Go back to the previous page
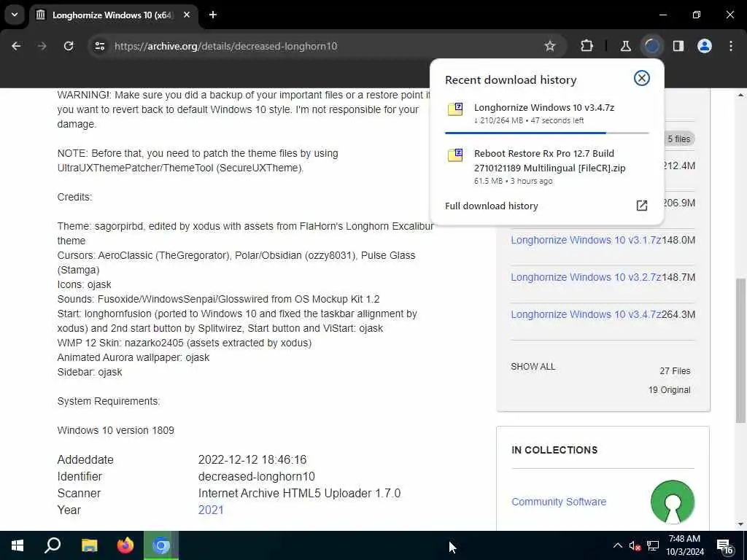Image resolution: width=747 pixels, height=560 pixels. (16, 46)
